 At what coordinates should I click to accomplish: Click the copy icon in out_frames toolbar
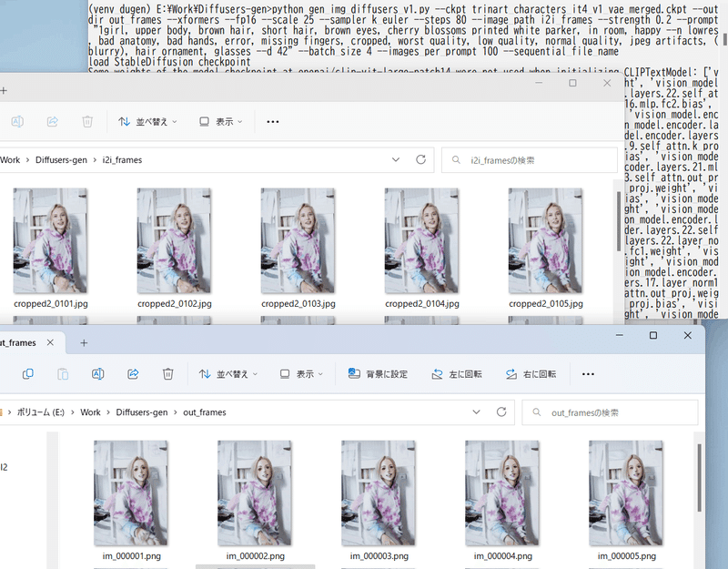pos(28,374)
